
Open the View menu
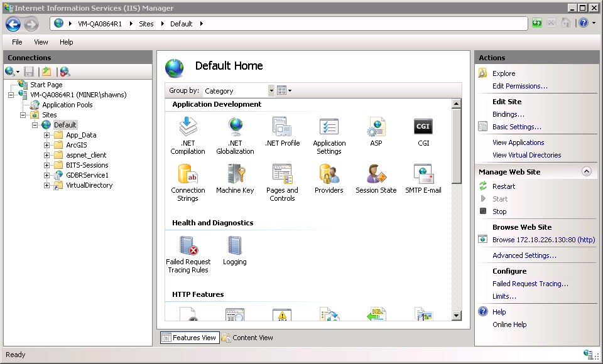(41, 42)
